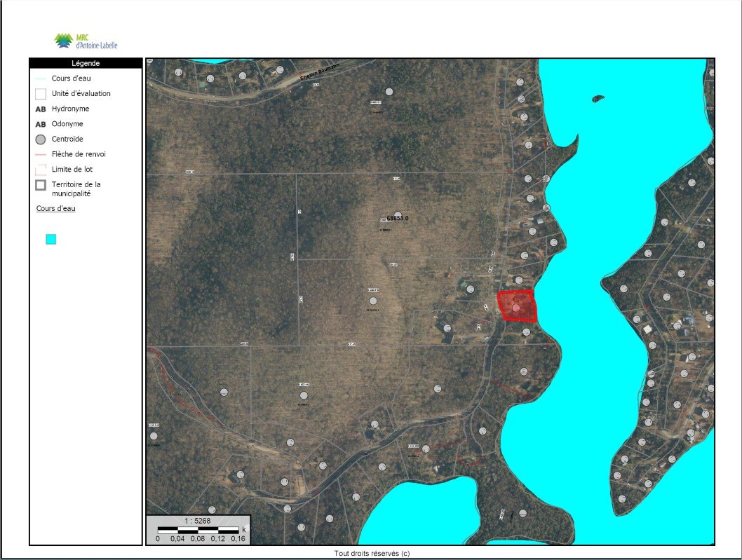Select the Centroïde circle legend icon
Image resolution: width=742 pixels, height=560 pixels.
click(41, 139)
